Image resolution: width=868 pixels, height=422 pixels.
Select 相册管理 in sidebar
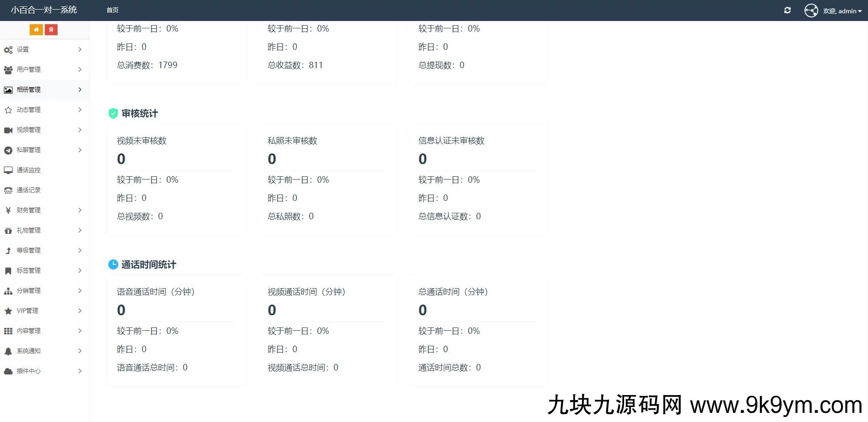[x=29, y=90]
